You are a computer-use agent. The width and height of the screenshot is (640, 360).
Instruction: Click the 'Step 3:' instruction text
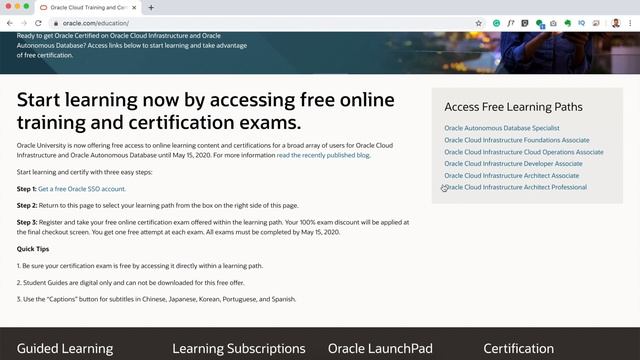(213, 227)
